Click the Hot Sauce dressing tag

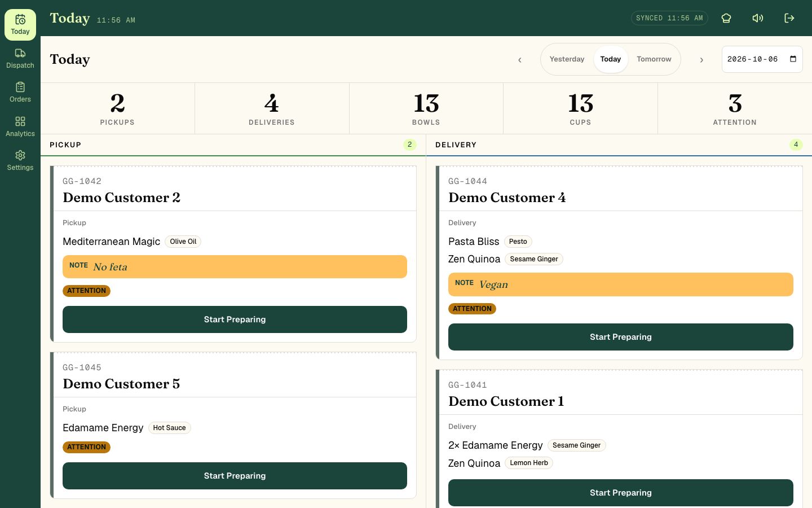point(169,428)
